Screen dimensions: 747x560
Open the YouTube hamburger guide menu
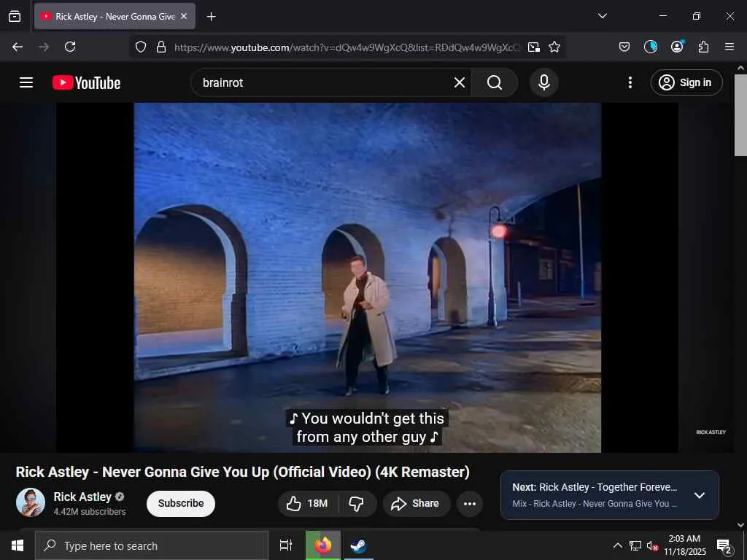point(26,82)
